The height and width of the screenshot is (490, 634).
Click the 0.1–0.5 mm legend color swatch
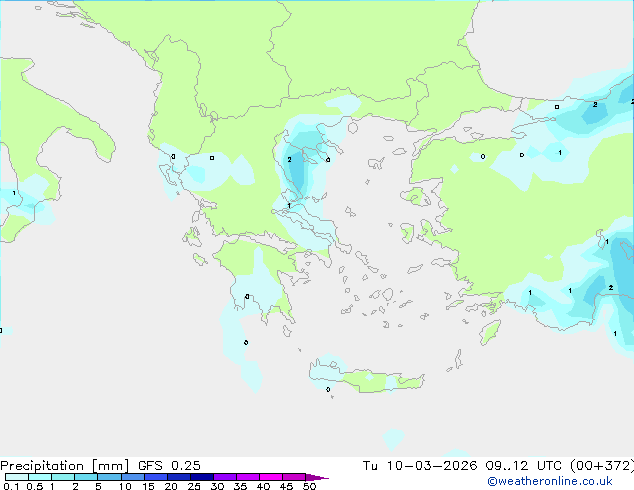point(17,477)
